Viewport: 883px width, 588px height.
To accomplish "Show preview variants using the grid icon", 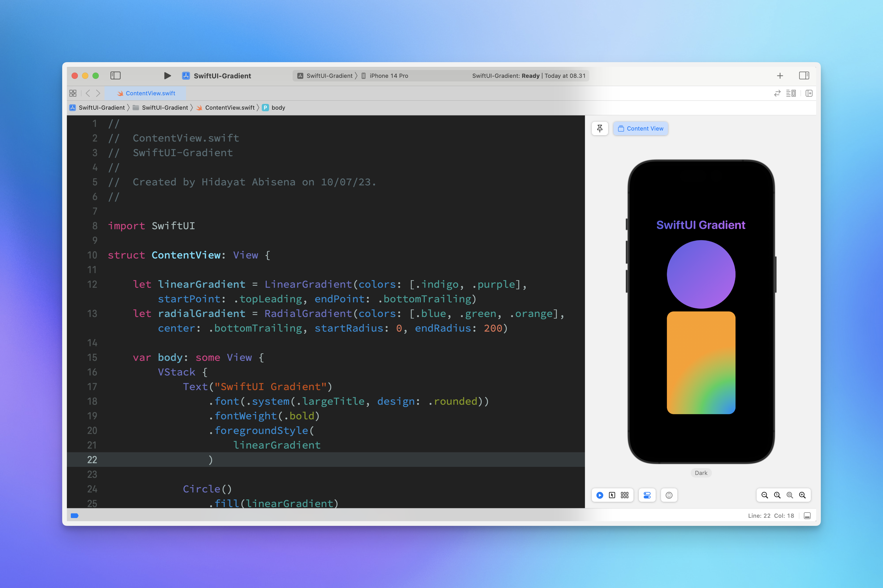I will tap(624, 495).
